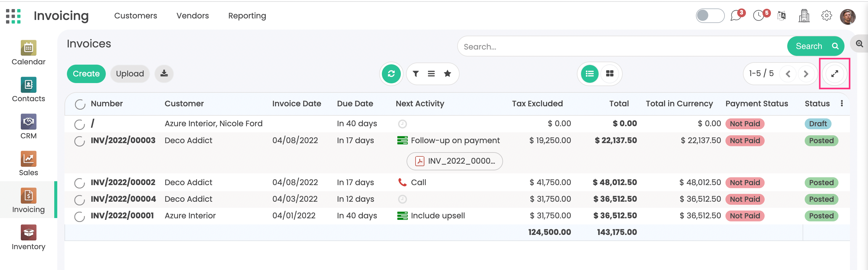Select the checkbox for INV/2022/00003
The width and height of the screenshot is (868, 270).
[x=80, y=141]
